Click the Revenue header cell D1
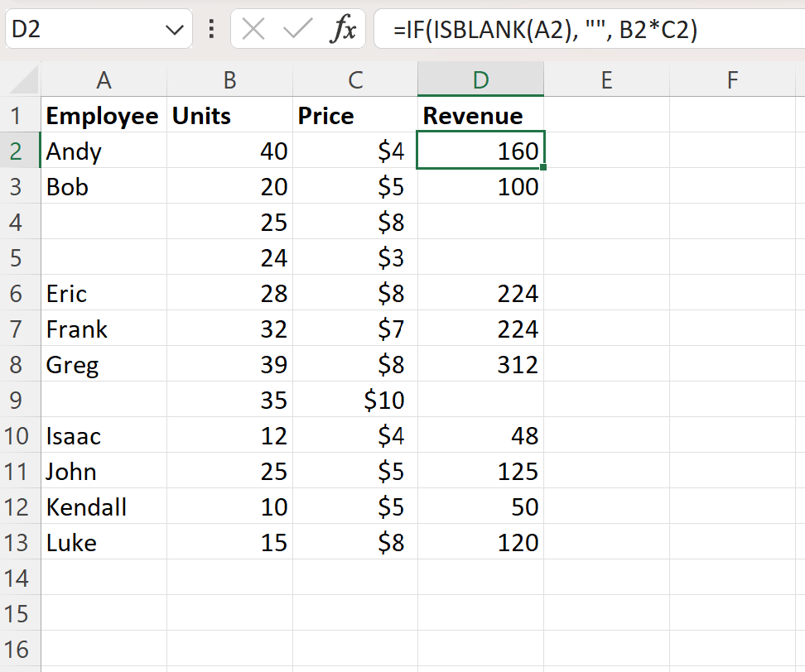Screen dimensions: 805x672 pos(480,116)
